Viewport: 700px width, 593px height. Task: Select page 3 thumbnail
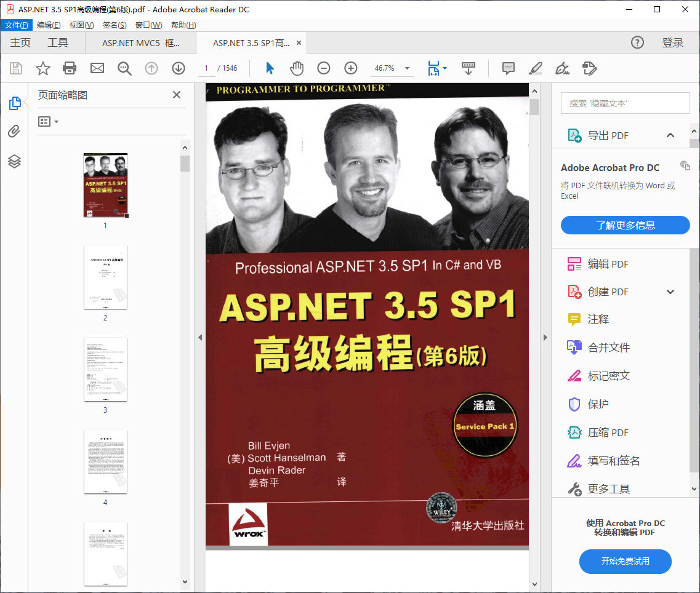[x=106, y=370]
